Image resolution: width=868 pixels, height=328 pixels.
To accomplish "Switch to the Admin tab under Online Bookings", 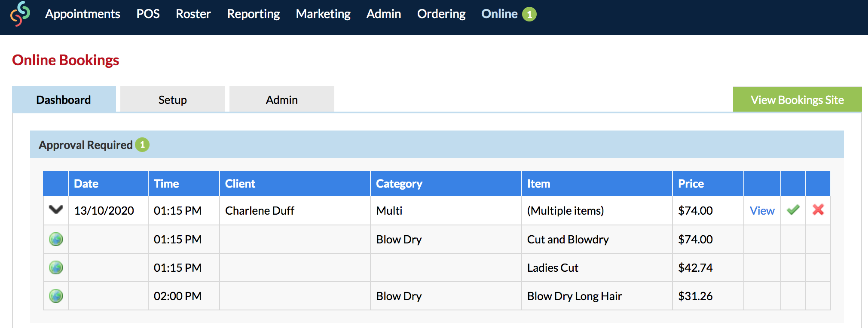I will [282, 99].
